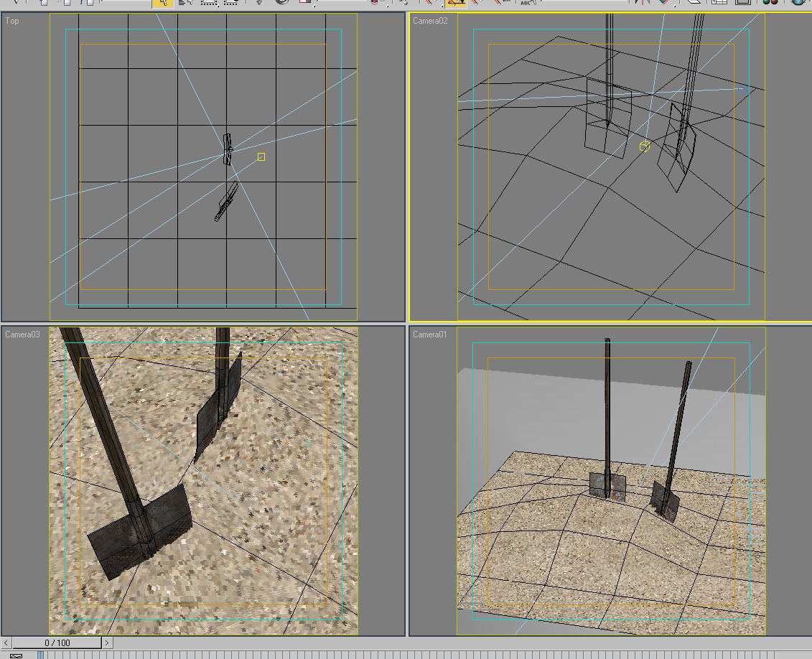Open the Mini Curve Editor icon
812x659 pixels.
pyautogui.click(x=16, y=655)
